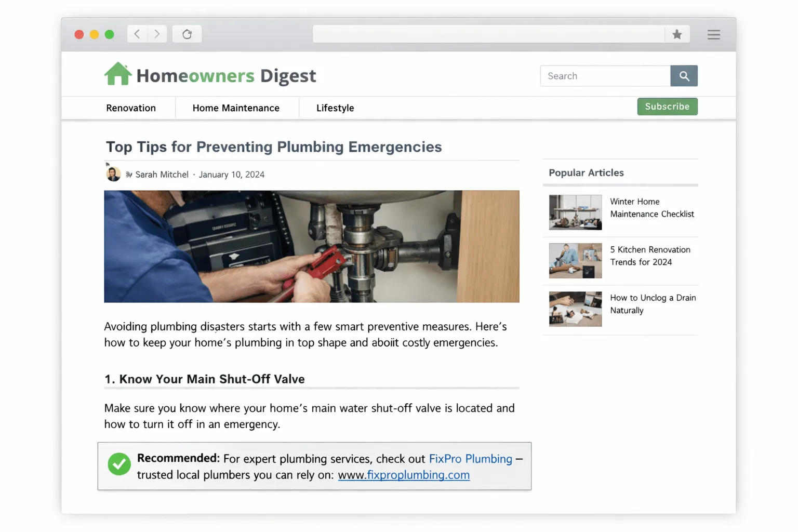
Task: Click in the Search text field
Action: click(605, 76)
